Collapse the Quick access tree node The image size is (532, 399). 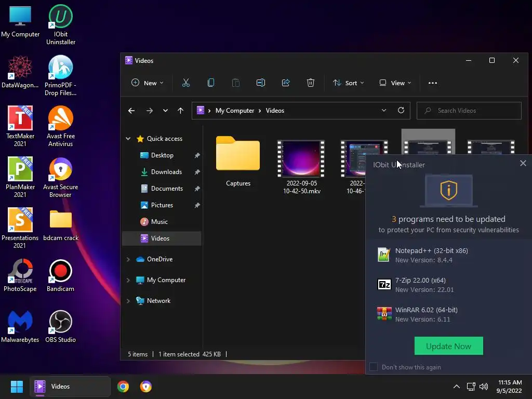click(128, 138)
